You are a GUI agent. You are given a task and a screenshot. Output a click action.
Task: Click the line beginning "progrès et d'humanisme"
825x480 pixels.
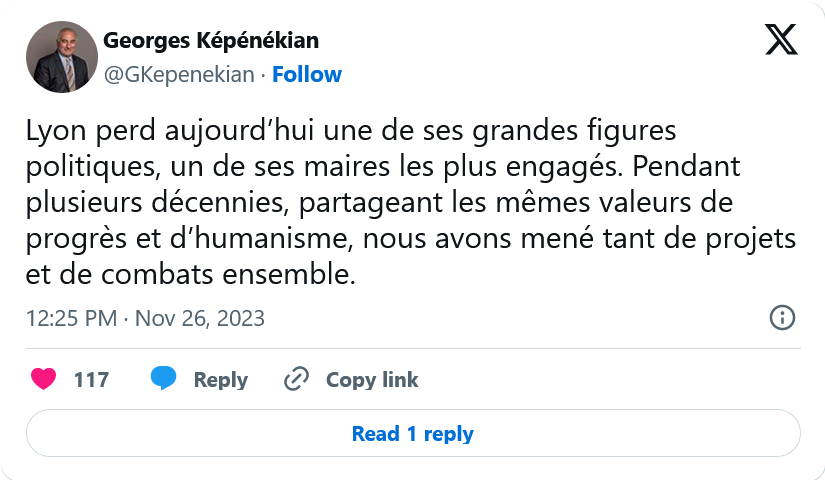pos(411,239)
